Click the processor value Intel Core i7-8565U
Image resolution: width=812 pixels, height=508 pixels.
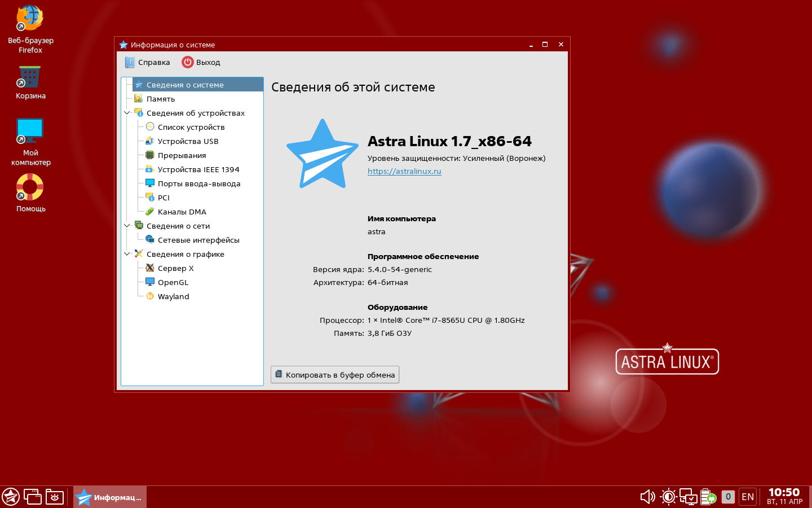click(446, 320)
